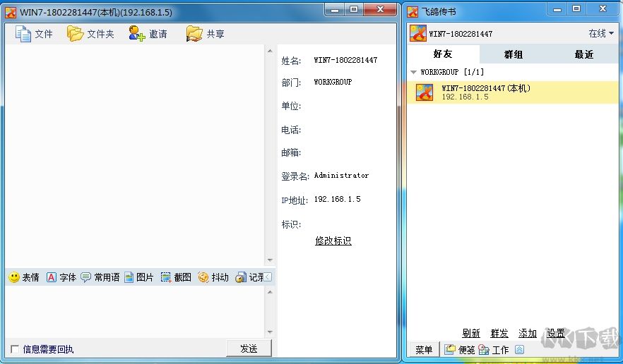Click the user avatar in 飞鸽传书 header

click(x=418, y=33)
